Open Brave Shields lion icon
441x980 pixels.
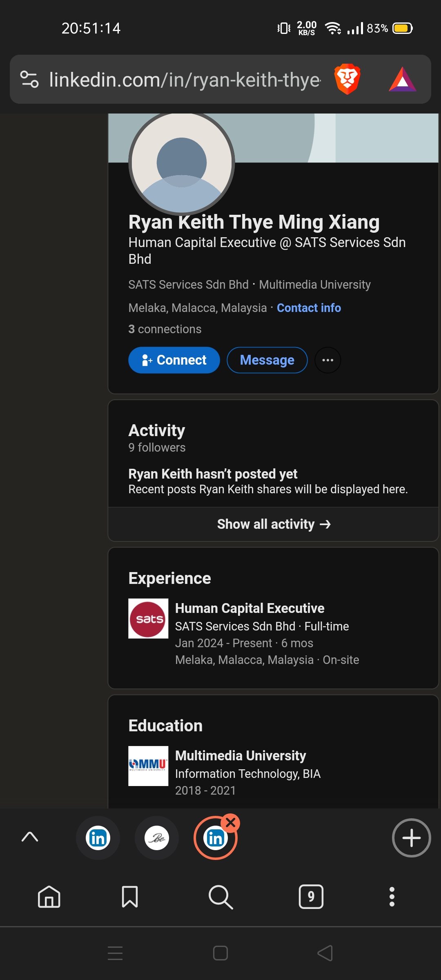(x=347, y=79)
